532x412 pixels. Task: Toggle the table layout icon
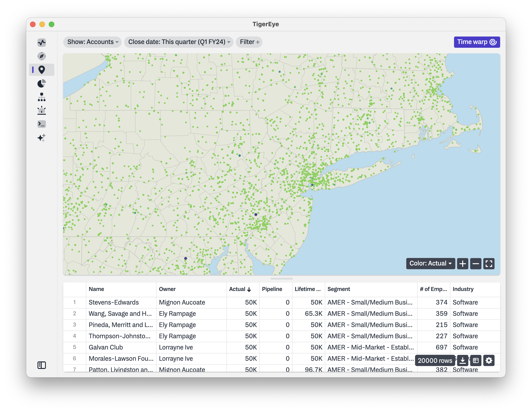(x=476, y=360)
